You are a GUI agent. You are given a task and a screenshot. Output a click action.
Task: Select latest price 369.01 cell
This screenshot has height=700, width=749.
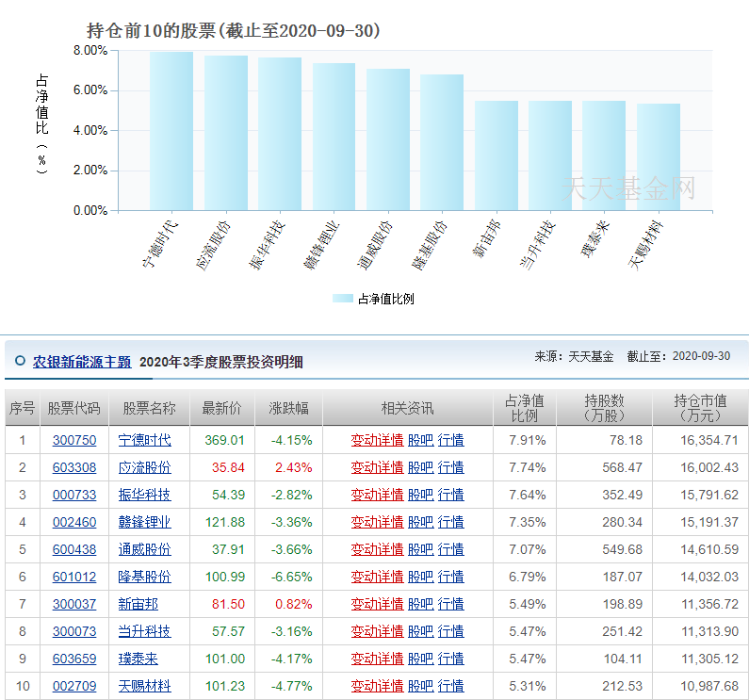224,440
